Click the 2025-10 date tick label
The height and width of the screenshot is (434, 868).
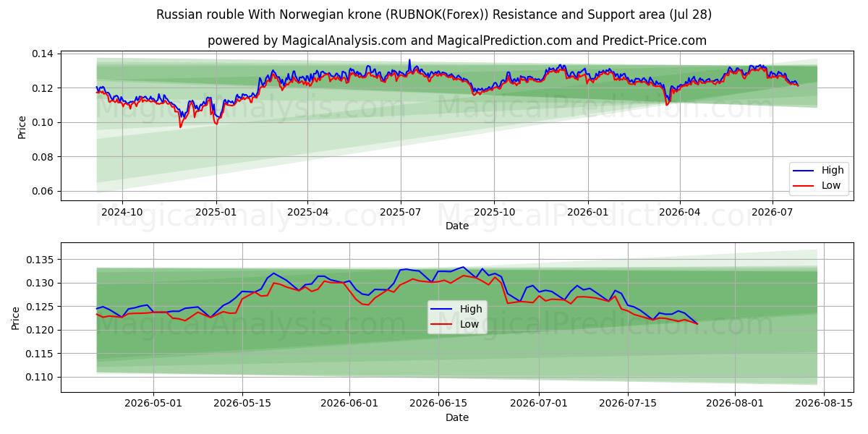495,212
